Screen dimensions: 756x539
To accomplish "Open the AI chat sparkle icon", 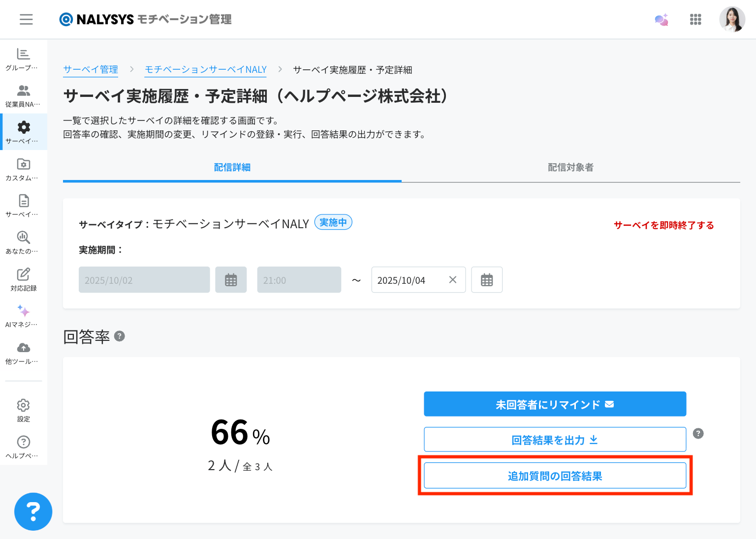I will [661, 20].
